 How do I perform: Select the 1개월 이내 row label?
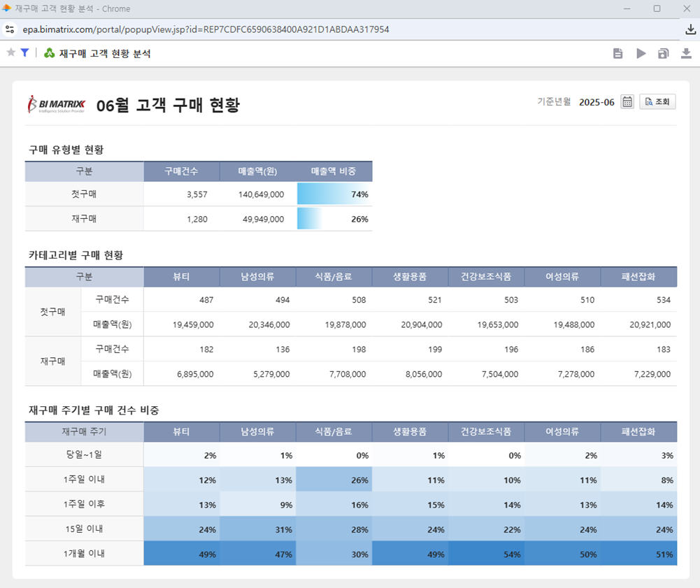tap(84, 554)
